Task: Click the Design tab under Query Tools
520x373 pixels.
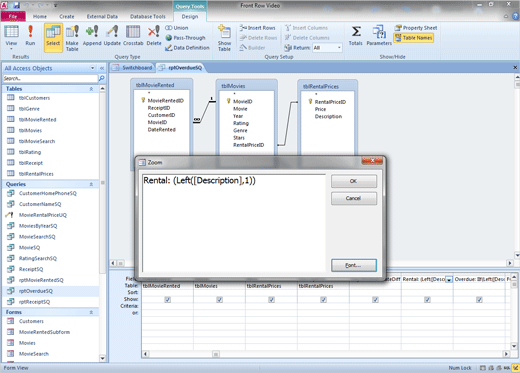Action: [x=190, y=16]
